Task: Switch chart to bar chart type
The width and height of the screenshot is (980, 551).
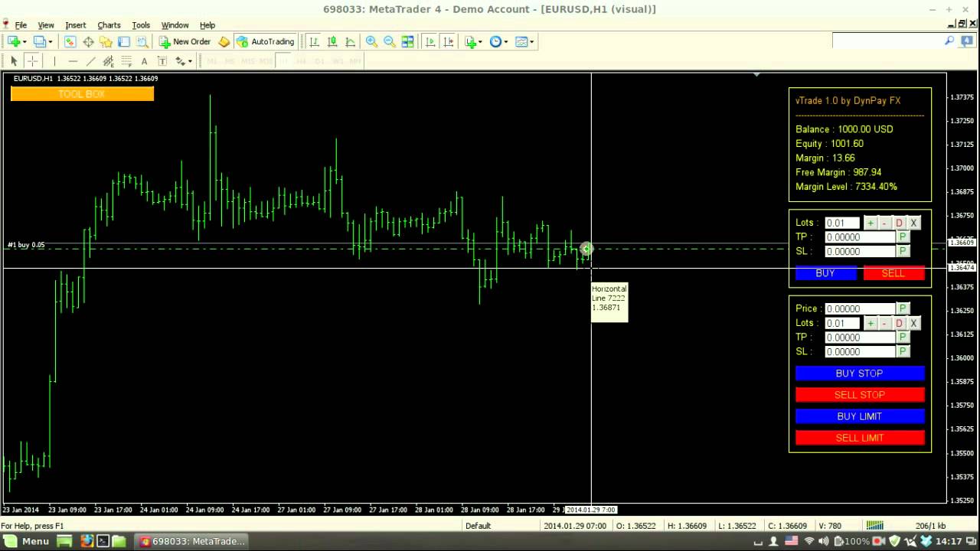Action: click(x=314, y=41)
